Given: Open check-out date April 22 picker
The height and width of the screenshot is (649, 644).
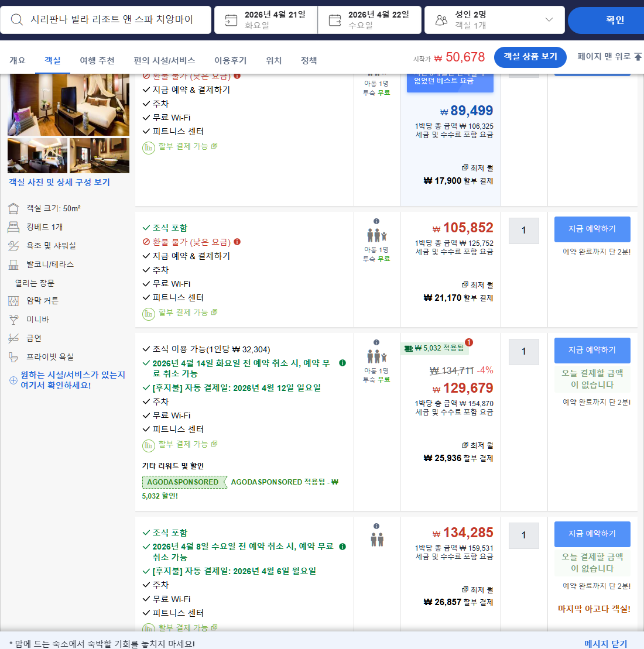Looking at the screenshot, I should 369,19.
